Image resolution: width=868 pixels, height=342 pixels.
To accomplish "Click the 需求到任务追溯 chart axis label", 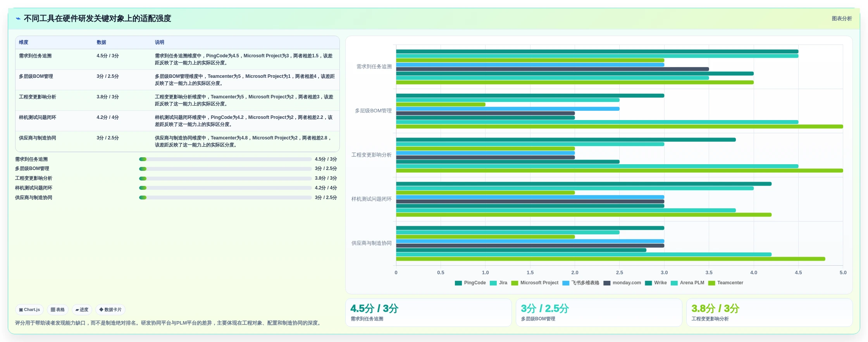I will click(374, 67).
